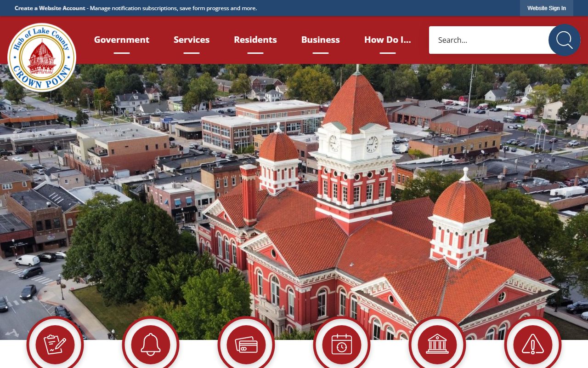Screen dimensions: 588x368
Task: Focus the Search... input field
Action: 490,40
